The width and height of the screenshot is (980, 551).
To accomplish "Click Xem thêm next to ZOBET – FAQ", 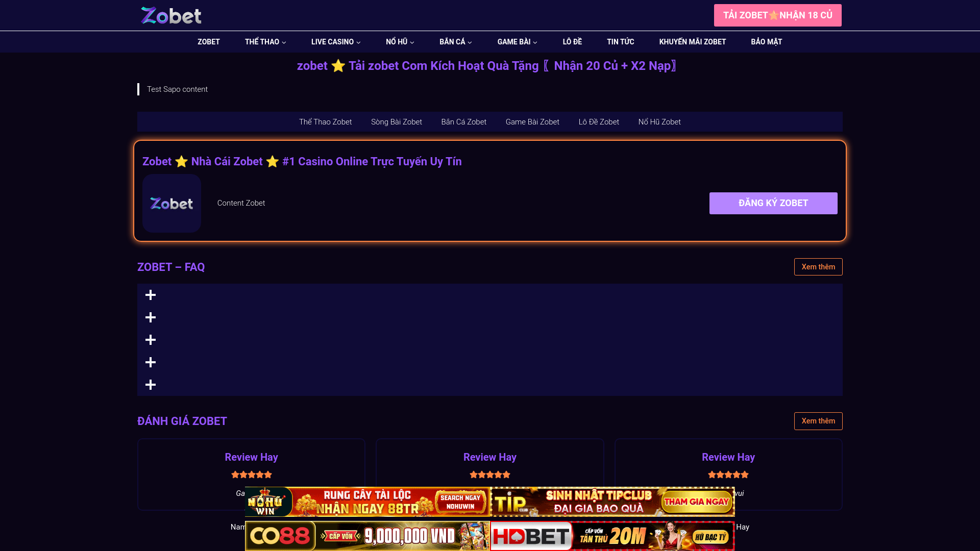I will (818, 267).
